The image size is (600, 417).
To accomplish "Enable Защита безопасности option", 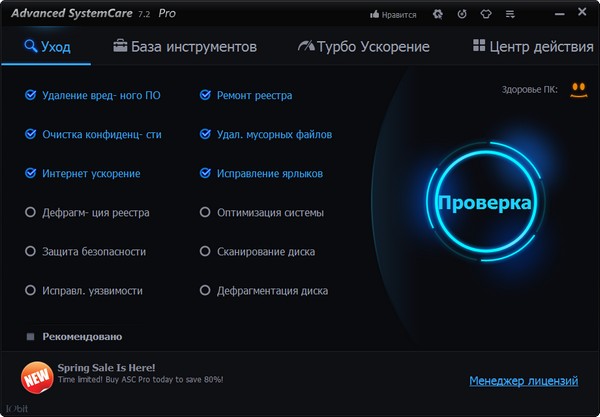I will coord(30,251).
